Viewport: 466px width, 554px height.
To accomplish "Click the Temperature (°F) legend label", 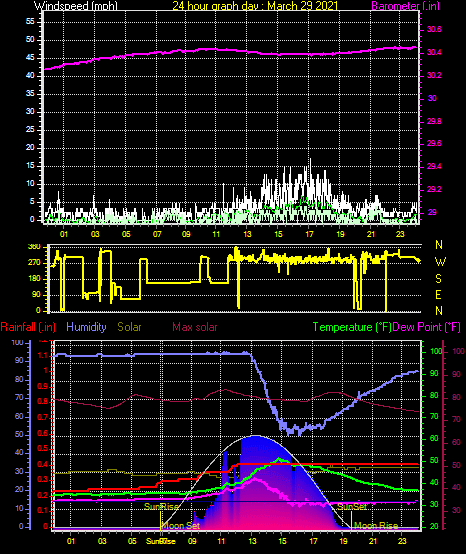I will [x=352, y=327].
